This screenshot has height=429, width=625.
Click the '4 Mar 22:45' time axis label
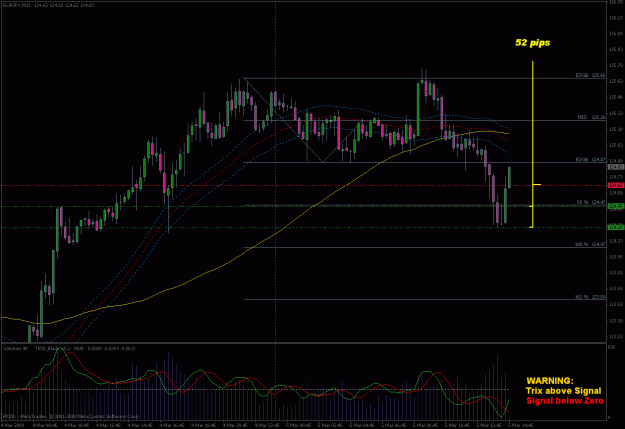click(266, 425)
